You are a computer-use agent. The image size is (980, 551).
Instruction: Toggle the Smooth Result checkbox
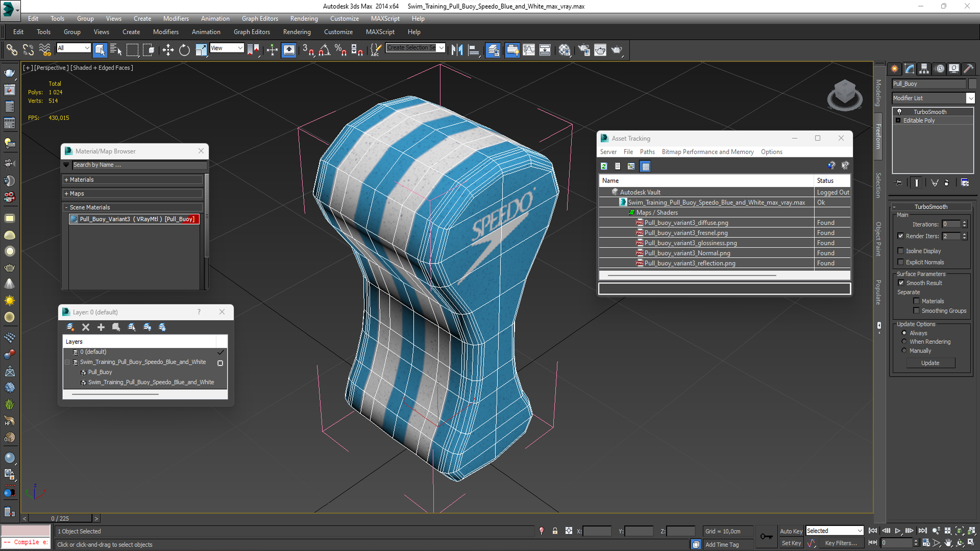(901, 283)
